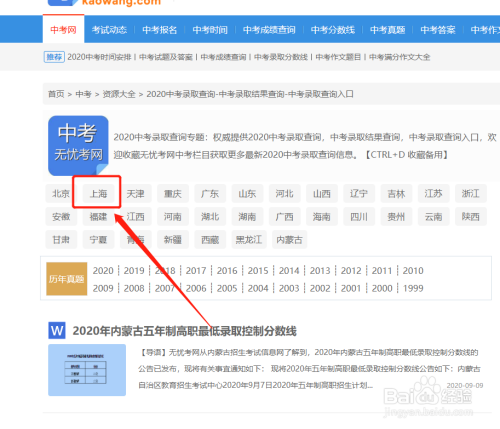500x429 pixels.
Task: Click 资源大全 in the breadcrumb
Action: [119, 94]
